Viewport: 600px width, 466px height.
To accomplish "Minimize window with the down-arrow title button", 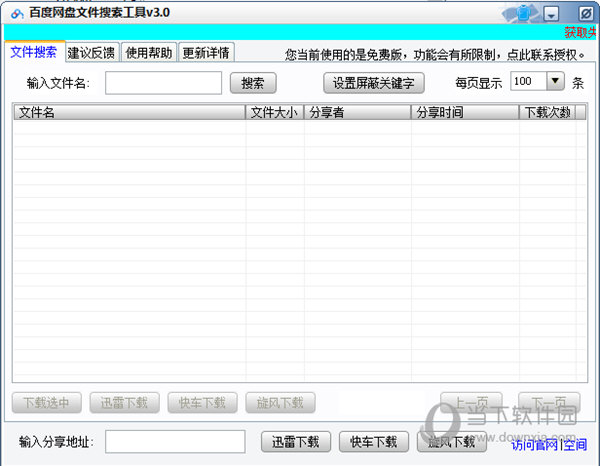I will click(551, 15).
